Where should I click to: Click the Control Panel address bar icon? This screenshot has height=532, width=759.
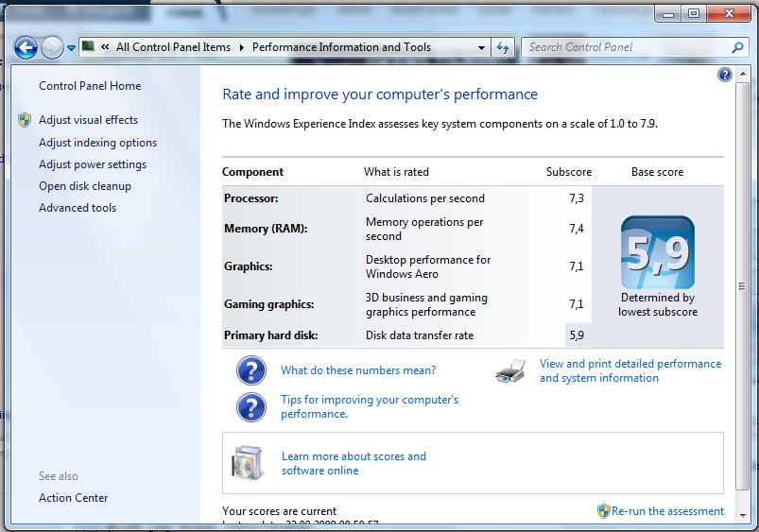point(88,47)
